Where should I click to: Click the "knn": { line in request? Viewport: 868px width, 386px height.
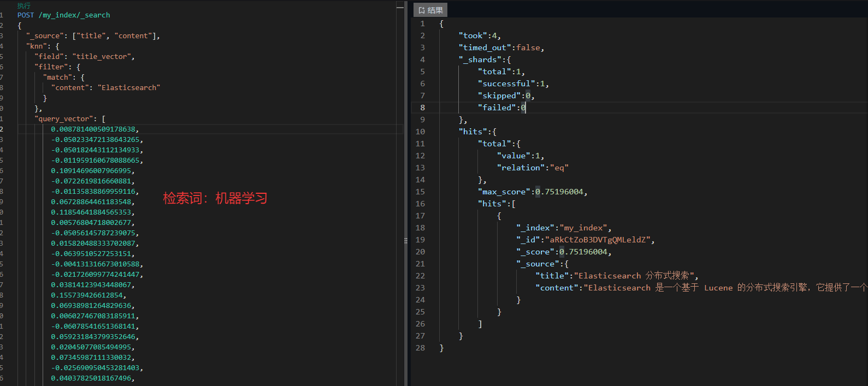tap(43, 46)
